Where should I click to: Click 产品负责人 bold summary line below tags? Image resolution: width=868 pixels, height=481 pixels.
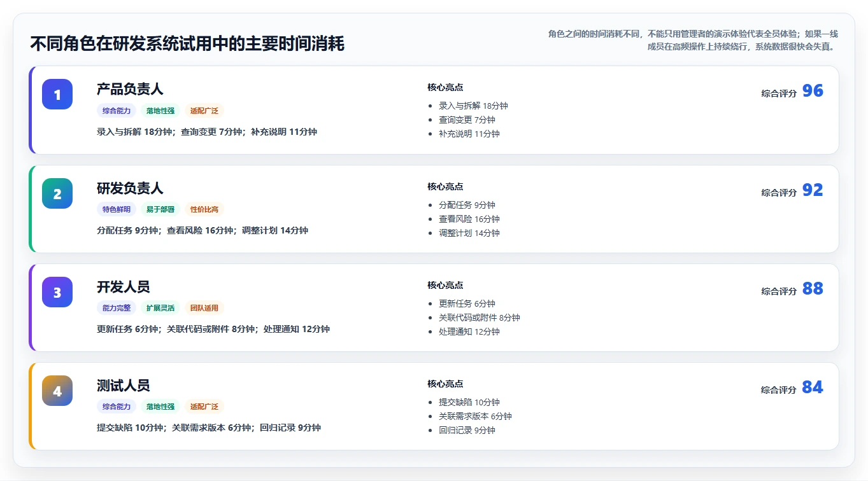click(207, 132)
